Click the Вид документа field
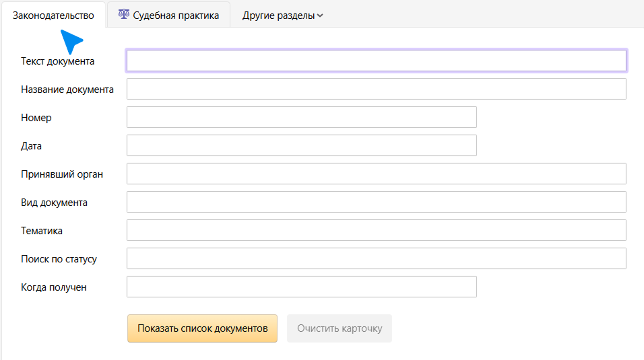The height and width of the screenshot is (360, 644). click(x=376, y=202)
